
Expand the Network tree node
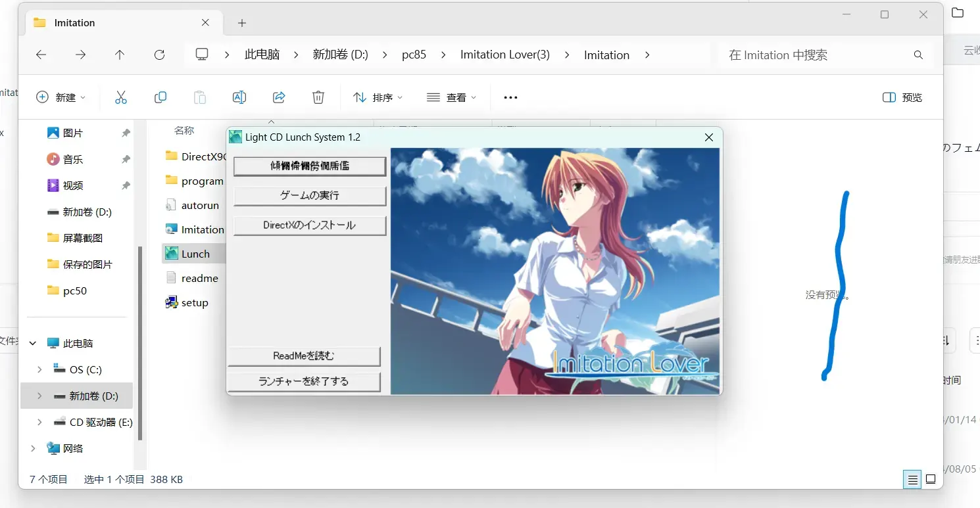tap(34, 448)
